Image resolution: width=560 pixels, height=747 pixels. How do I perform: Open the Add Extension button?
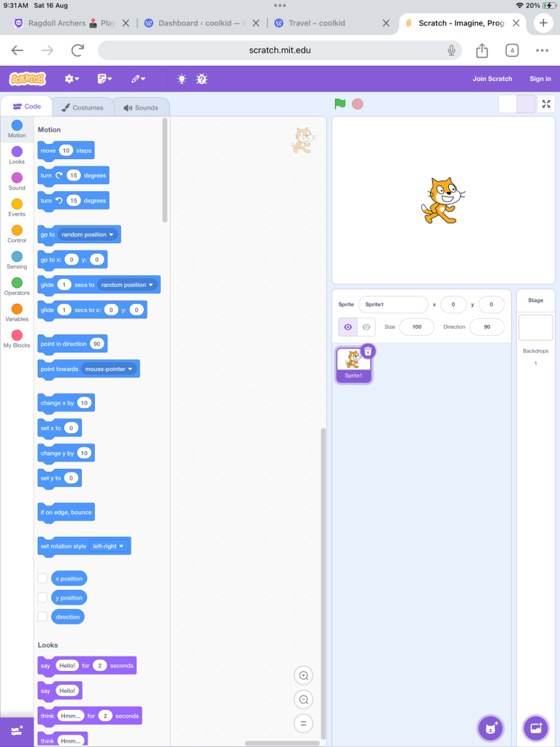(17, 730)
